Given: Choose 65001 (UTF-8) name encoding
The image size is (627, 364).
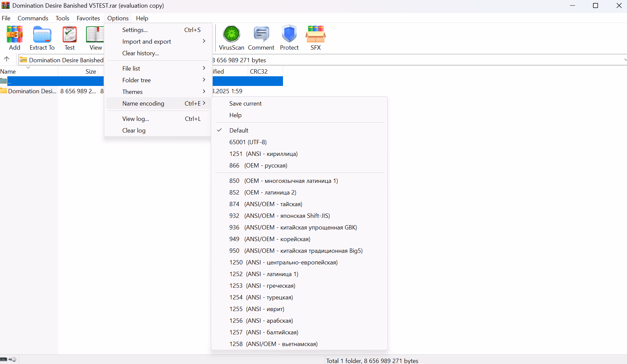Looking at the screenshot, I should tap(248, 142).
